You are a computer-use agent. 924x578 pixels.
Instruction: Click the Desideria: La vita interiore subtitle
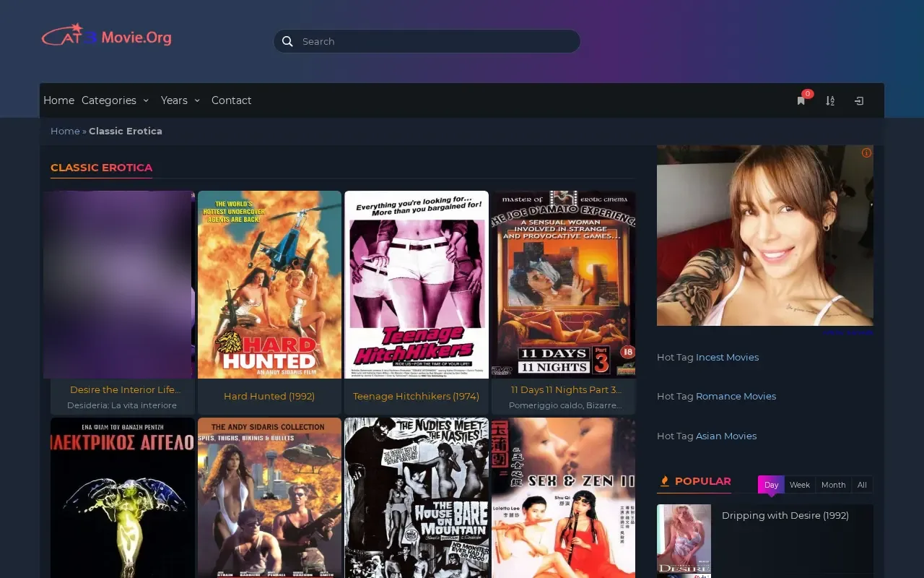click(x=122, y=405)
